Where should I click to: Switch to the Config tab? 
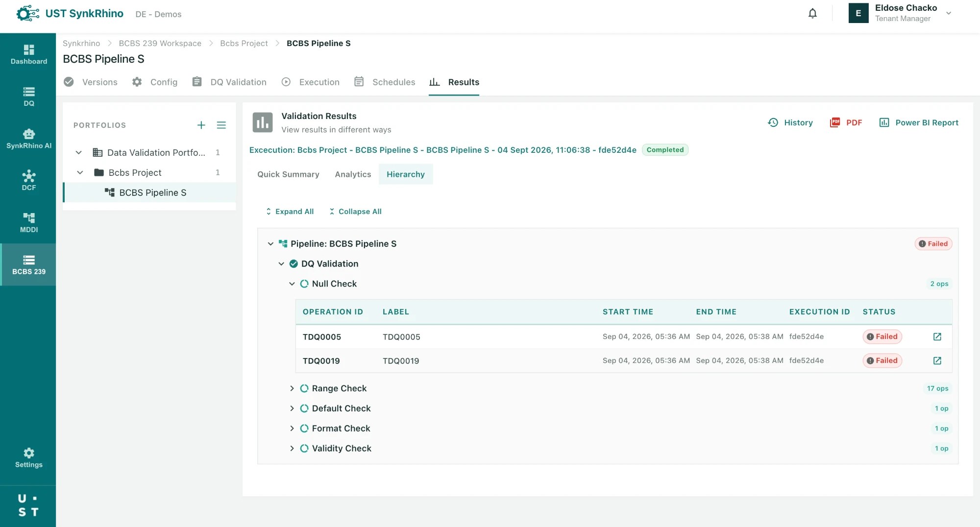point(154,82)
